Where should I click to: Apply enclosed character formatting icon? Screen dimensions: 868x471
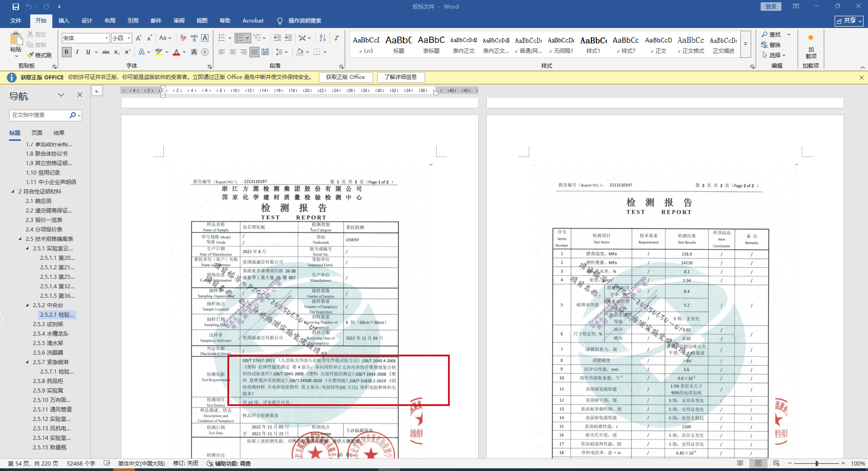(x=205, y=52)
